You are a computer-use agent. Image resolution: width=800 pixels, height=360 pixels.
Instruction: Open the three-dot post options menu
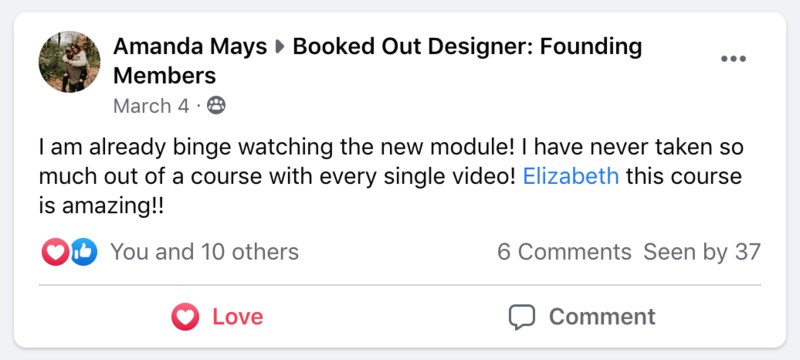(x=733, y=59)
